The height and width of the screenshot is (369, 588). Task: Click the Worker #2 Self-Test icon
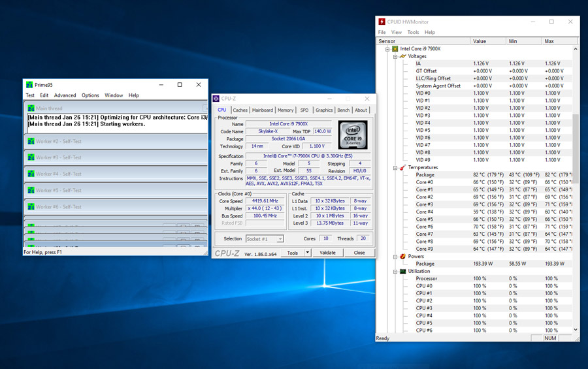(31, 141)
